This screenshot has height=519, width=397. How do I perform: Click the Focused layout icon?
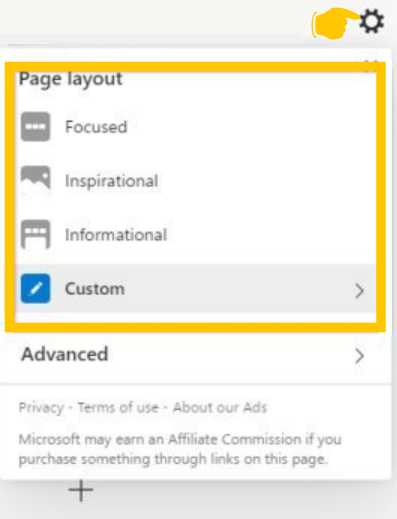(x=36, y=127)
